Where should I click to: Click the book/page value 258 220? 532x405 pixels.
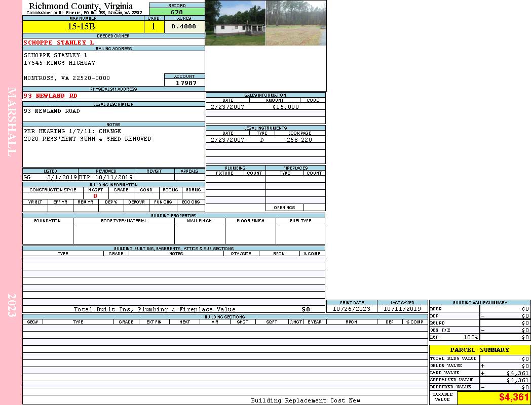(299, 140)
